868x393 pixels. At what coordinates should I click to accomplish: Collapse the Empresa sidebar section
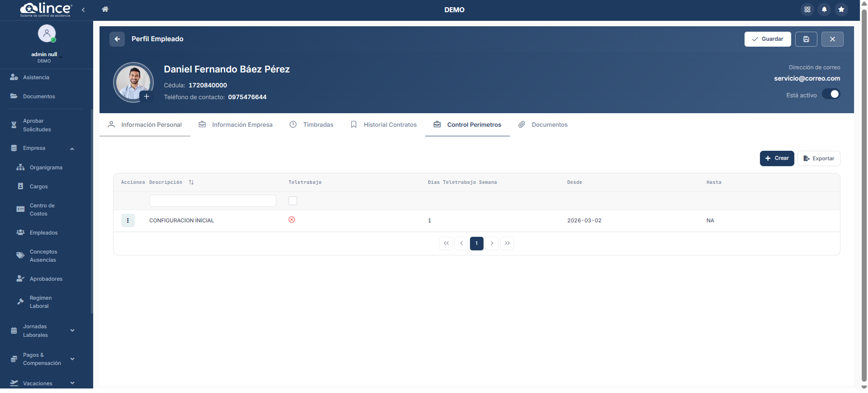[x=72, y=149]
